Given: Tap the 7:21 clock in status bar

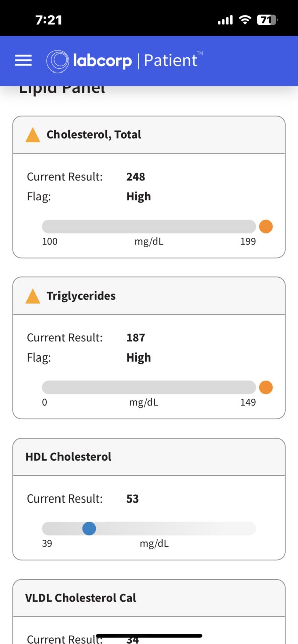Looking at the screenshot, I should pyautogui.click(x=49, y=20).
